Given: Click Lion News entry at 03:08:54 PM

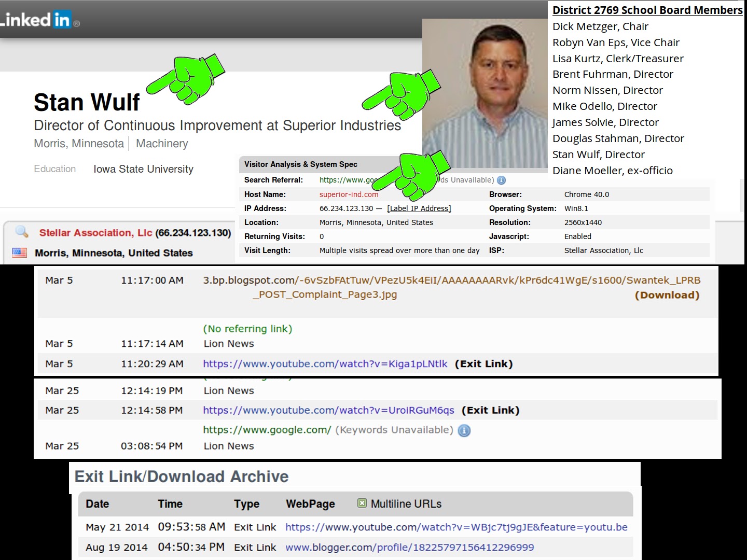Looking at the screenshot, I should click(x=229, y=446).
